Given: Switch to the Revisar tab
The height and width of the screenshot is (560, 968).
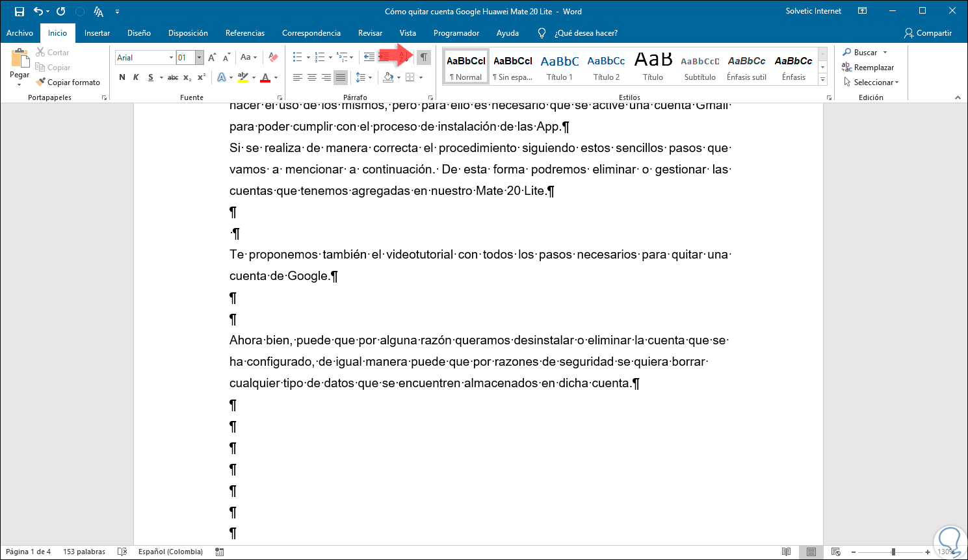Looking at the screenshot, I should (x=371, y=33).
